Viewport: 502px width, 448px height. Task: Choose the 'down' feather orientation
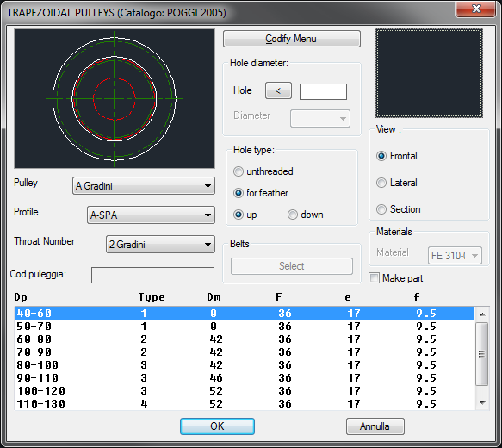click(x=292, y=215)
